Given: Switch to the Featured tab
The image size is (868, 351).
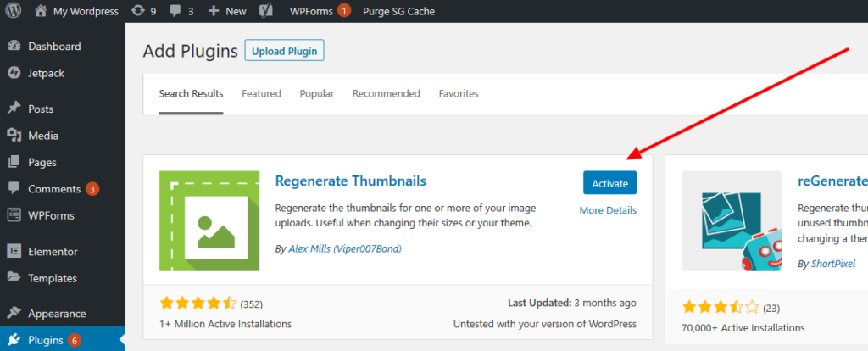Looking at the screenshot, I should click(261, 93).
